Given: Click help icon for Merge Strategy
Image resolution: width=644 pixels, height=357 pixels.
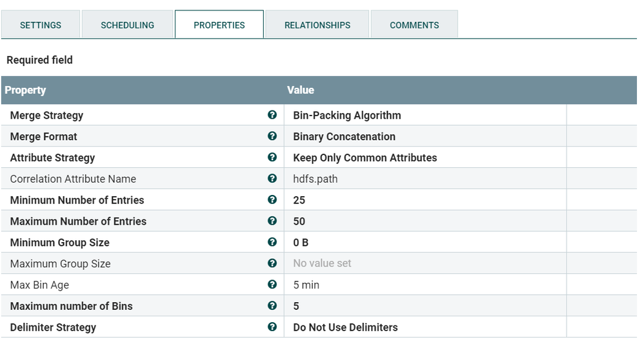Looking at the screenshot, I should (x=272, y=115).
